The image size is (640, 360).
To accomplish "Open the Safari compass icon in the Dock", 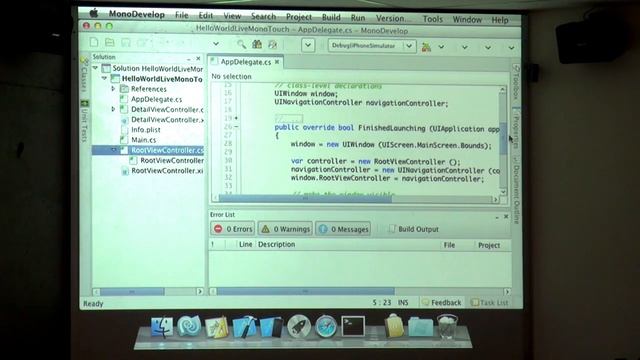I will click(x=326, y=327).
